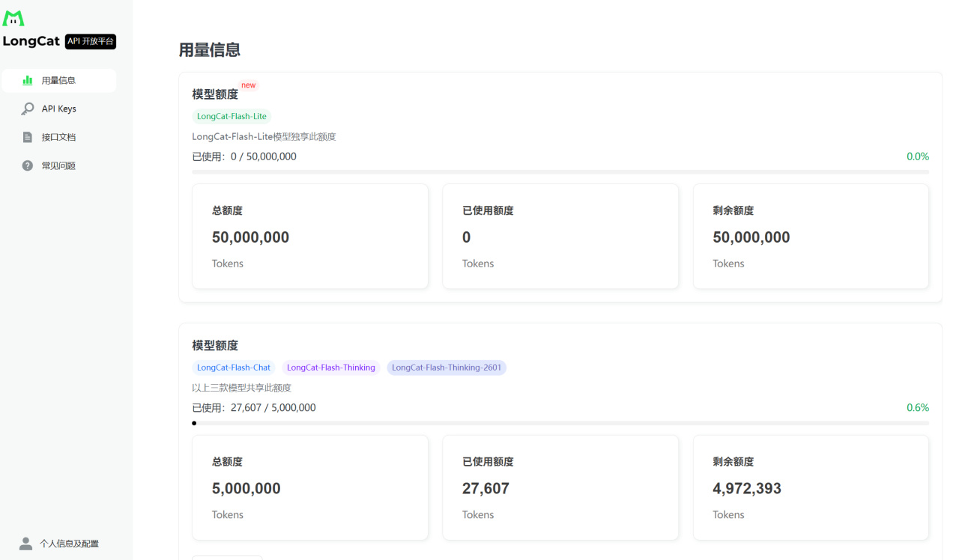Click the 27,607 value under 已使用额度
Viewport: 959px width, 560px height.
(x=486, y=489)
